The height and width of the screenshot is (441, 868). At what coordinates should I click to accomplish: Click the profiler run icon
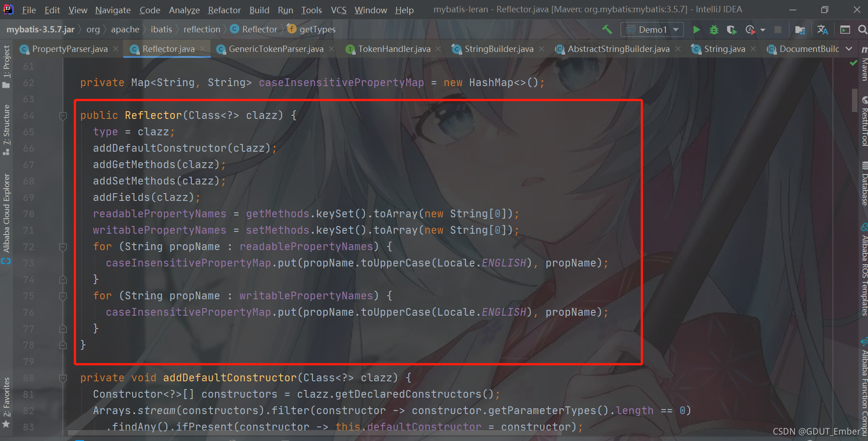[x=750, y=30]
